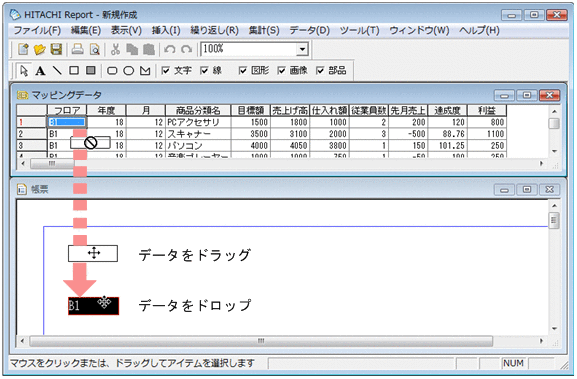Minimize the マッピングデータ window

click(504, 95)
